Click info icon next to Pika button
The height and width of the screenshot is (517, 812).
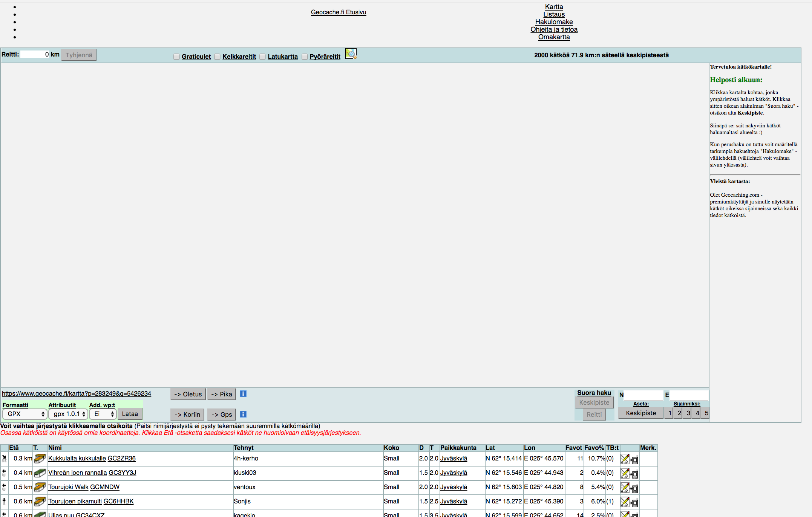pyautogui.click(x=243, y=394)
